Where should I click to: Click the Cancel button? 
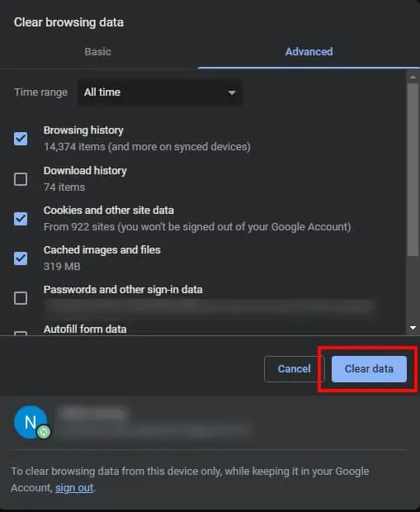(x=294, y=369)
